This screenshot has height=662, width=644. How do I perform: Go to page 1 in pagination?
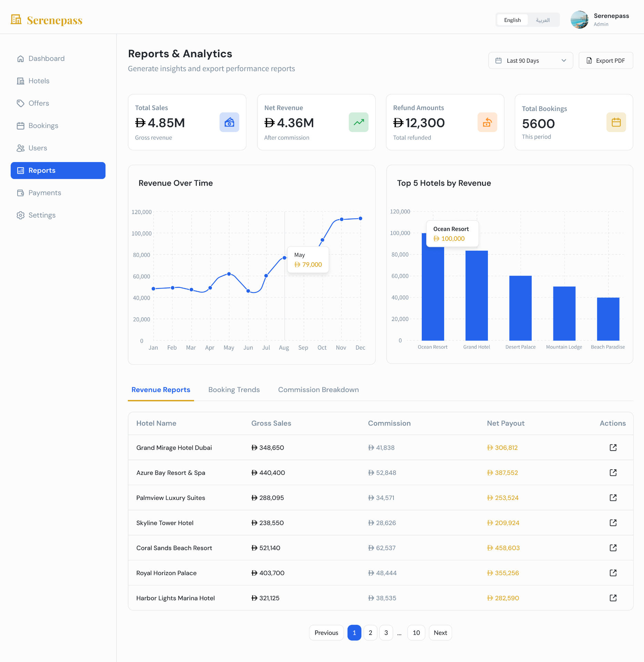pyautogui.click(x=354, y=633)
